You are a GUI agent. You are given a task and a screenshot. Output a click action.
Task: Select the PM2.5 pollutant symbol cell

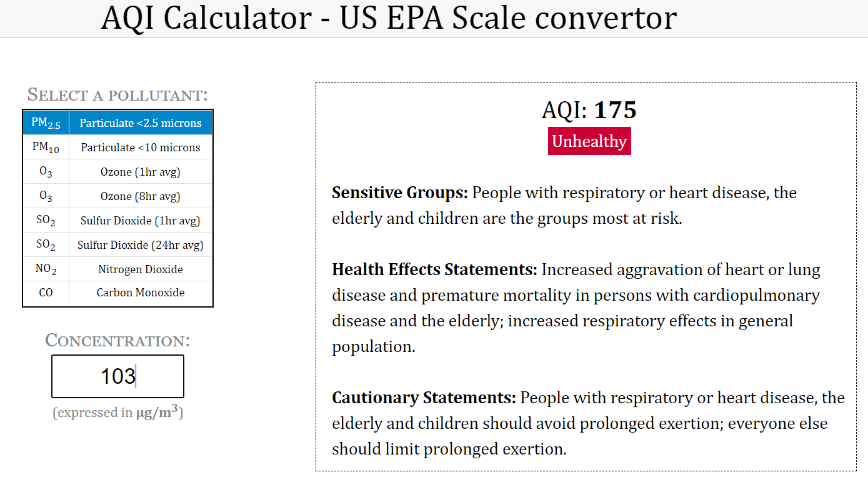click(x=46, y=123)
